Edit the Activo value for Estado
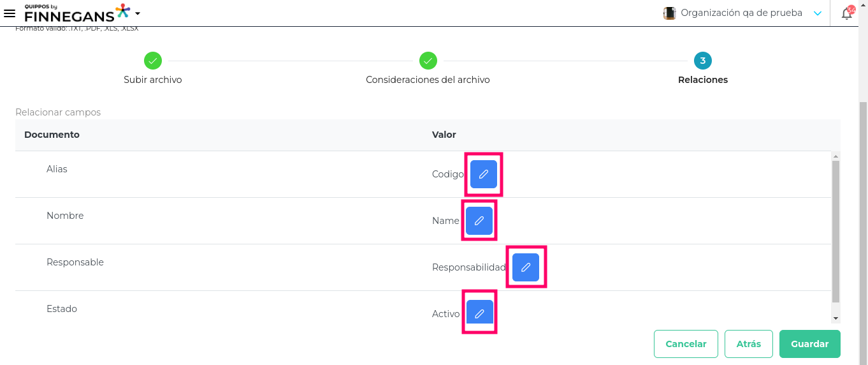Screen dimensions: 868x365 tap(479, 313)
